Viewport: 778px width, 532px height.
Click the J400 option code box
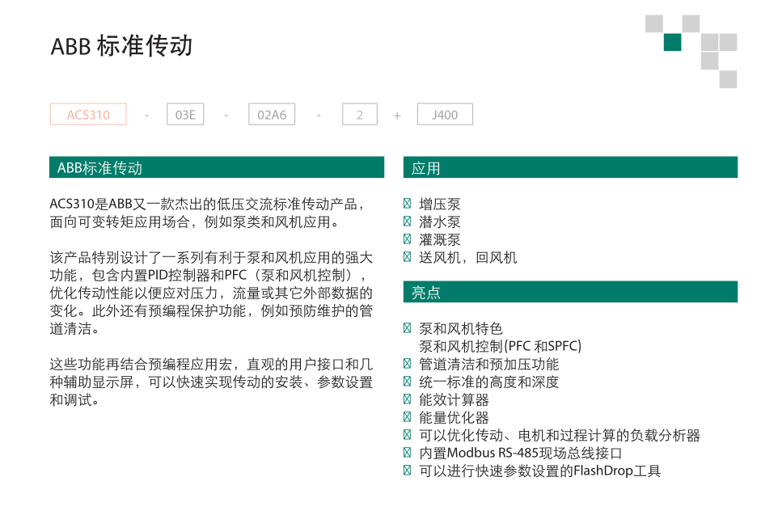pyautogui.click(x=445, y=115)
